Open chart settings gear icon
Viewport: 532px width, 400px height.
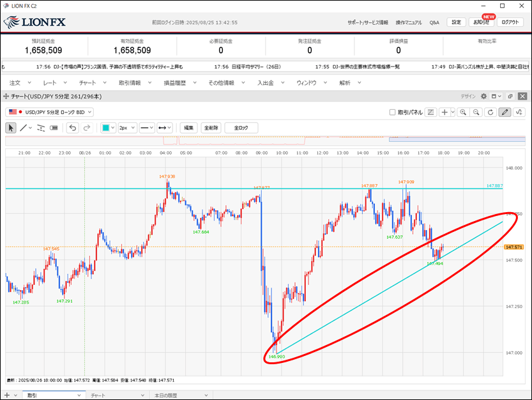coord(483,96)
